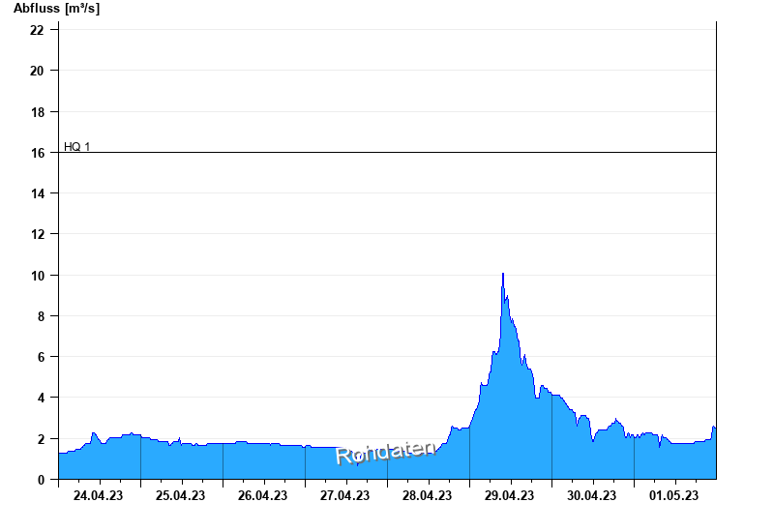The image size is (774, 532).
Task: Click the y-axis value 6
Action: (41, 357)
